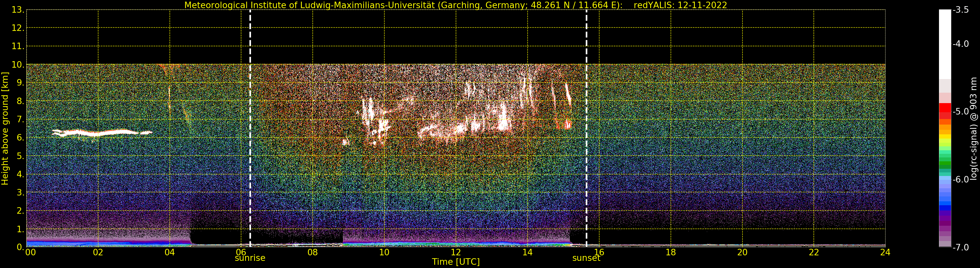980x268 pixels.
Task: Click the -5.0 colorbar tick label
Action: [960, 112]
